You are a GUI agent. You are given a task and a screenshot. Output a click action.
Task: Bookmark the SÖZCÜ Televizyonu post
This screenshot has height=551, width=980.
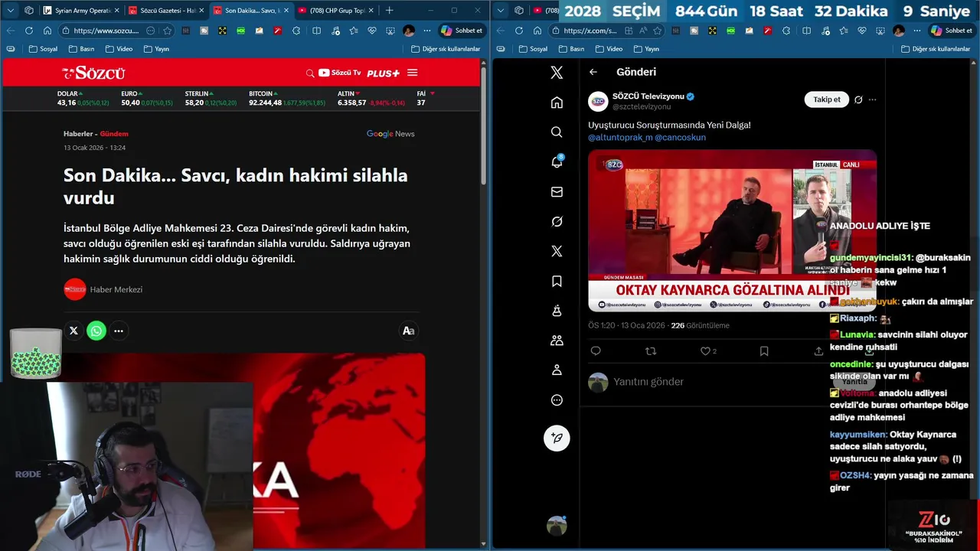tap(764, 351)
